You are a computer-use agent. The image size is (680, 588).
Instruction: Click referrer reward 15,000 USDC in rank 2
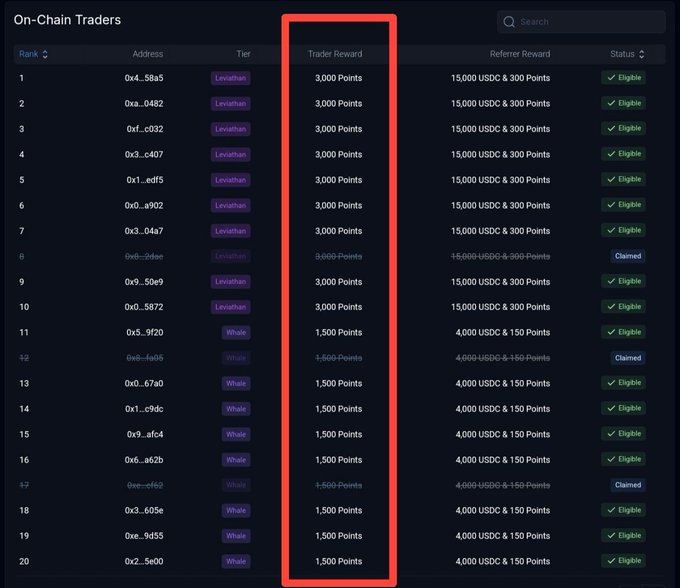(x=500, y=104)
